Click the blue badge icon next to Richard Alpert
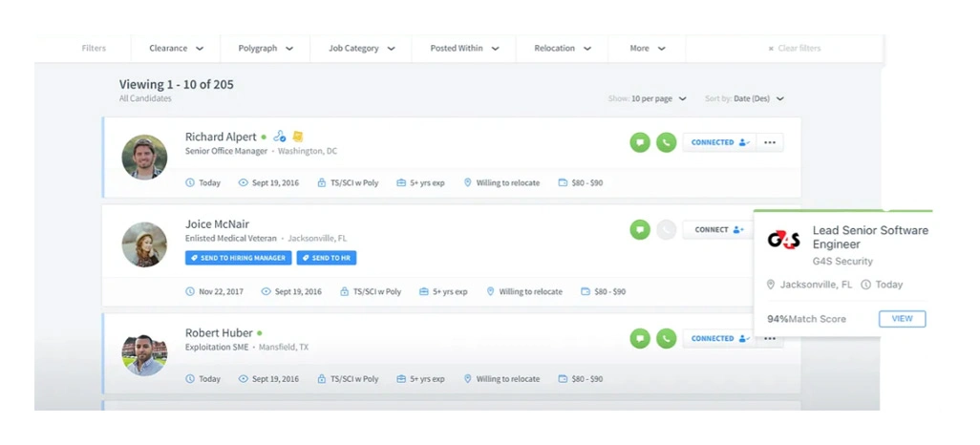The width and height of the screenshot is (980, 445). pyautogui.click(x=279, y=136)
